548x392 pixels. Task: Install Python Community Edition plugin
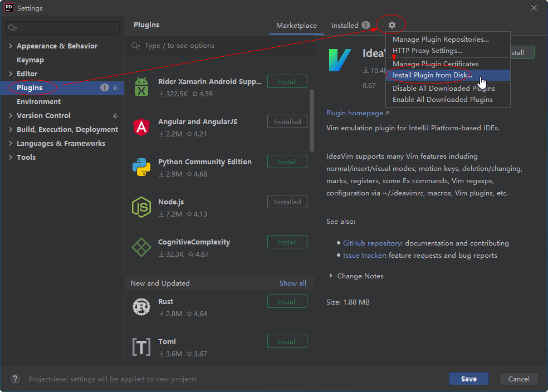tap(287, 162)
